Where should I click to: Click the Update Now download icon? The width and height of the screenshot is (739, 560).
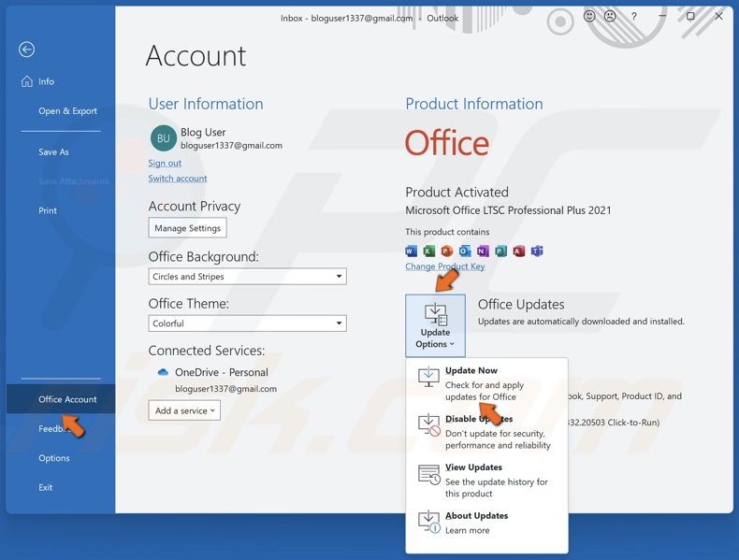pos(428,377)
